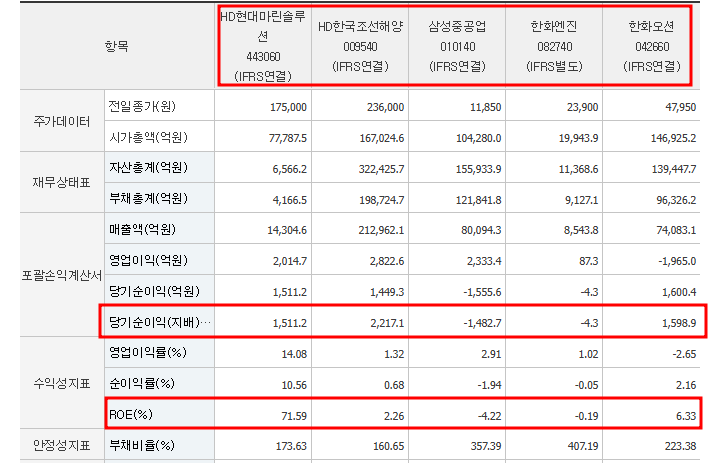Click operating profit value -1,965.0
The width and height of the screenshot is (709, 463).
[678, 261]
